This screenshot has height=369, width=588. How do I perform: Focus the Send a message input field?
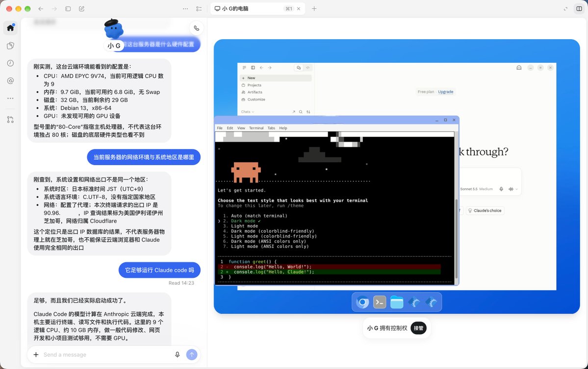pos(107,354)
